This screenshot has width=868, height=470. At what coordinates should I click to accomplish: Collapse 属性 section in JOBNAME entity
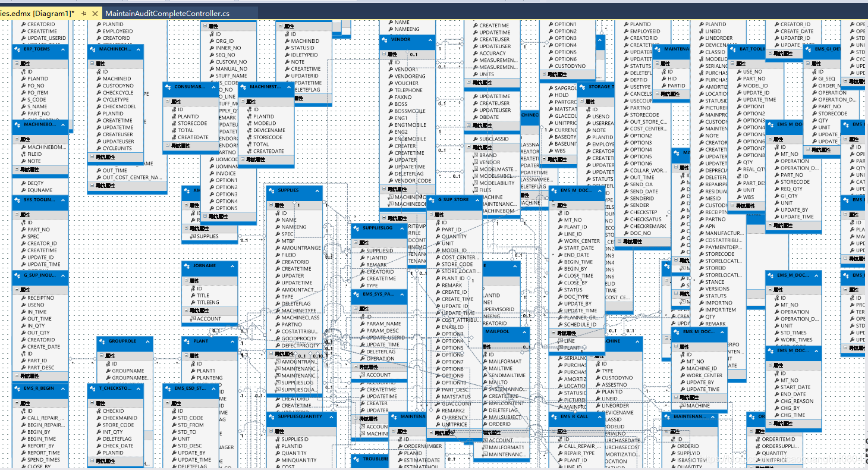(x=185, y=281)
